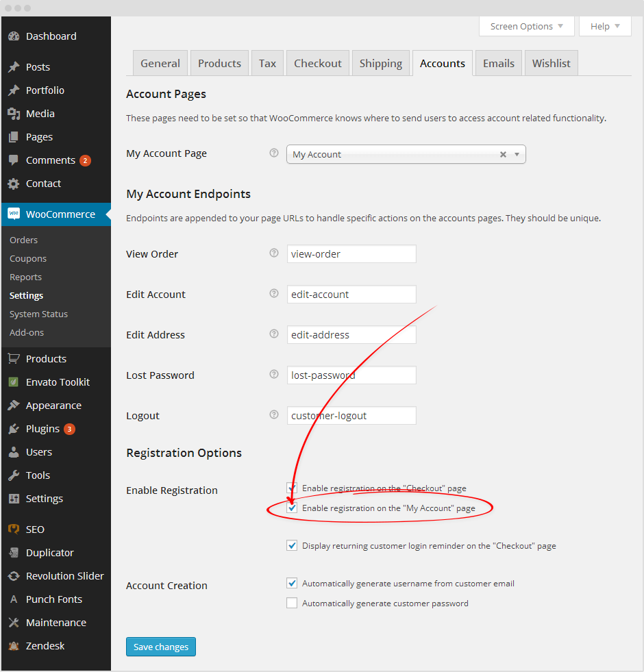Click the Dashboard gauge icon in sidebar
Image resolution: width=644 pixels, height=672 pixels.
(14, 36)
